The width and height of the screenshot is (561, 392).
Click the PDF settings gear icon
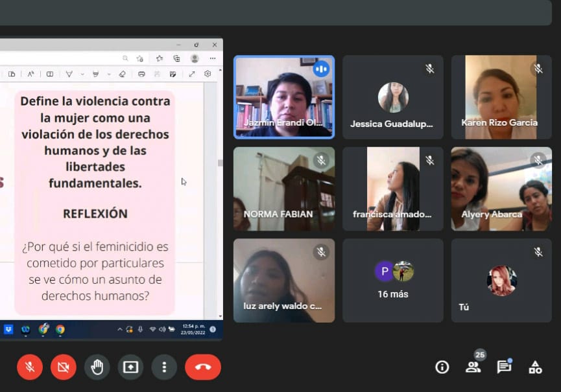(x=208, y=74)
